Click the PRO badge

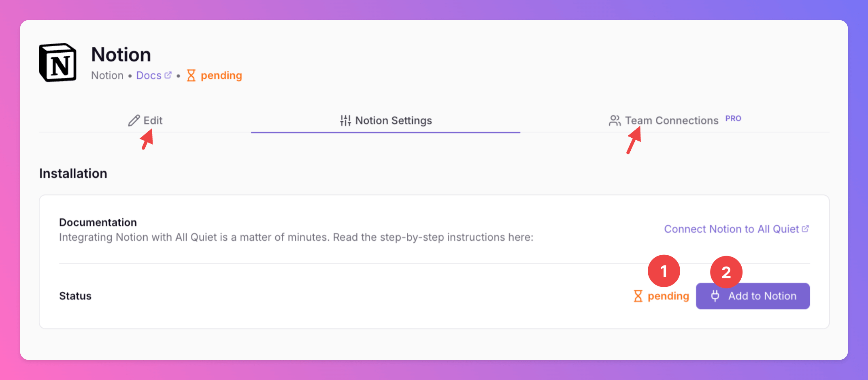pyautogui.click(x=733, y=119)
